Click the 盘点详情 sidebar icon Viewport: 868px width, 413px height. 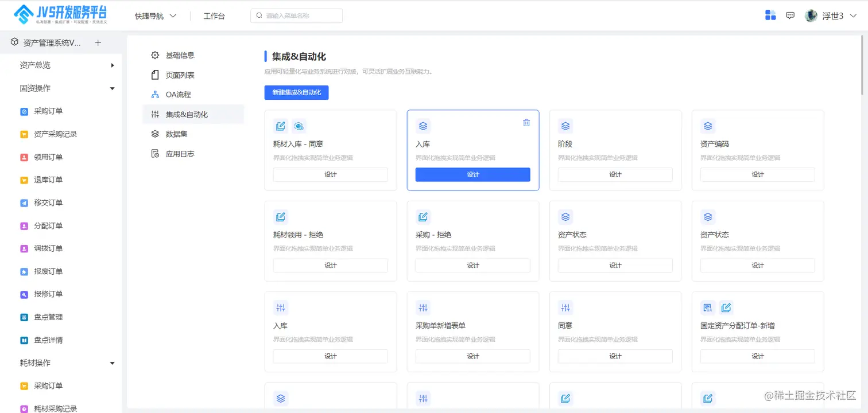24,340
